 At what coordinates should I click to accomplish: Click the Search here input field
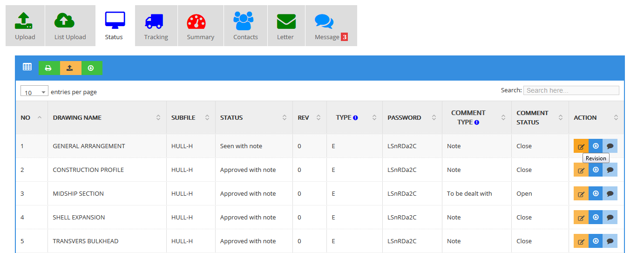571,90
